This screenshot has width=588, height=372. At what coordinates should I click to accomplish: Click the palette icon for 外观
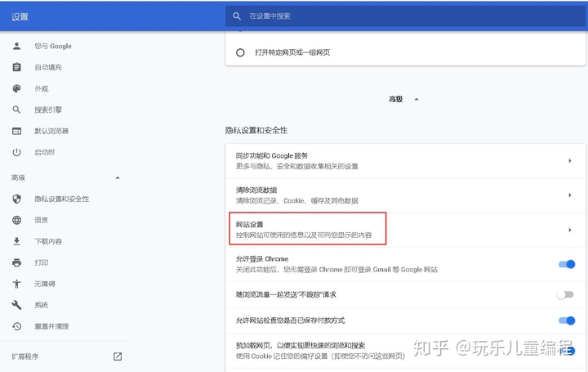(x=16, y=88)
